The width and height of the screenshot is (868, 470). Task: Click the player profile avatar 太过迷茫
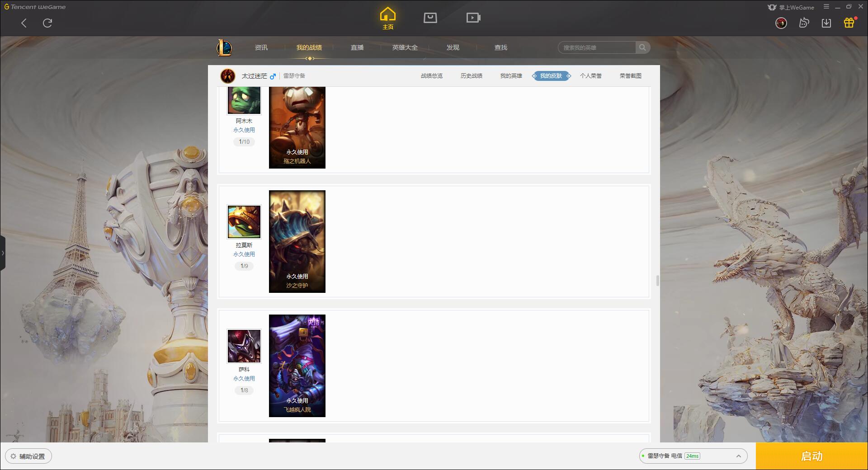[x=228, y=76]
